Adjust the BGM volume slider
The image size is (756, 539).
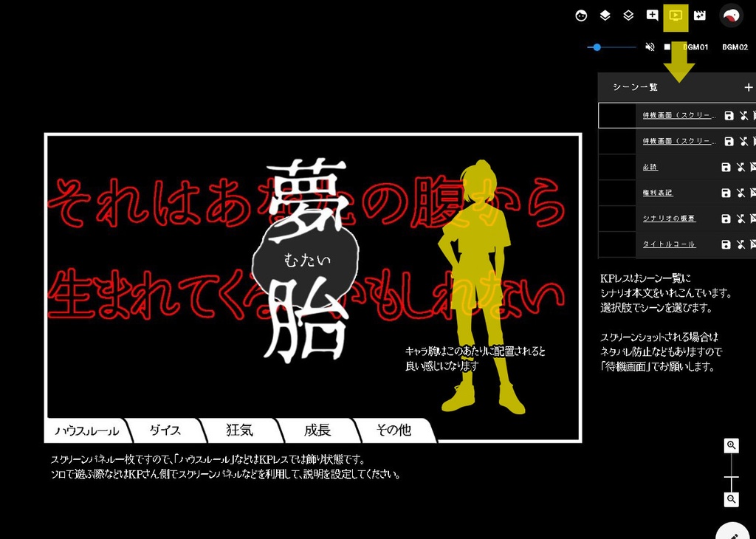(611, 47)
